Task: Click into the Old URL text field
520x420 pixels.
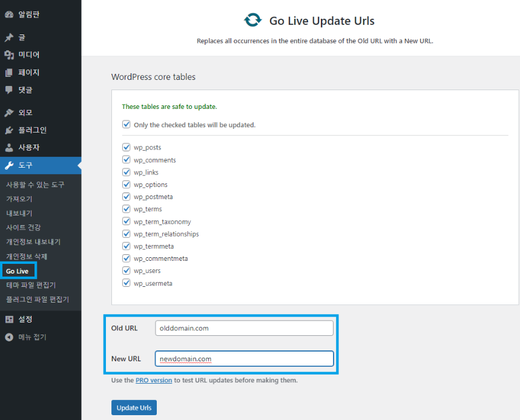Action: pos(244,328)
